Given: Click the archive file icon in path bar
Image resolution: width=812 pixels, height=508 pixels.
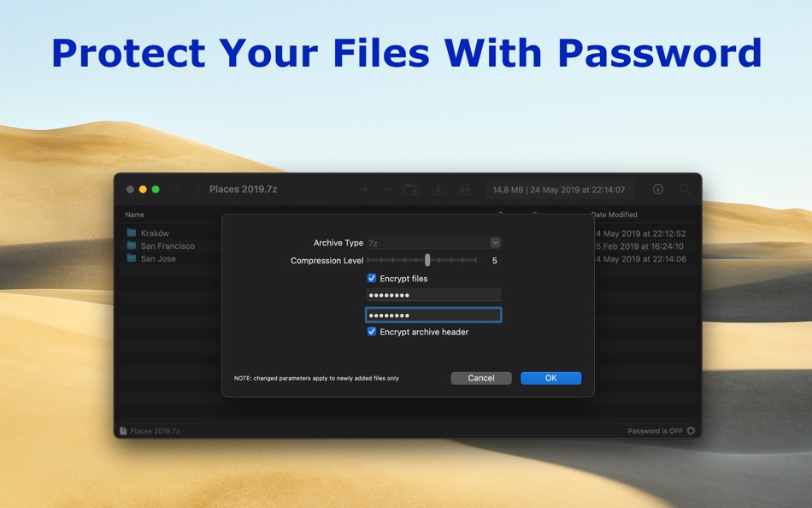Looking at the screenshot, I should pyautogui.click(x=123, y=431).
